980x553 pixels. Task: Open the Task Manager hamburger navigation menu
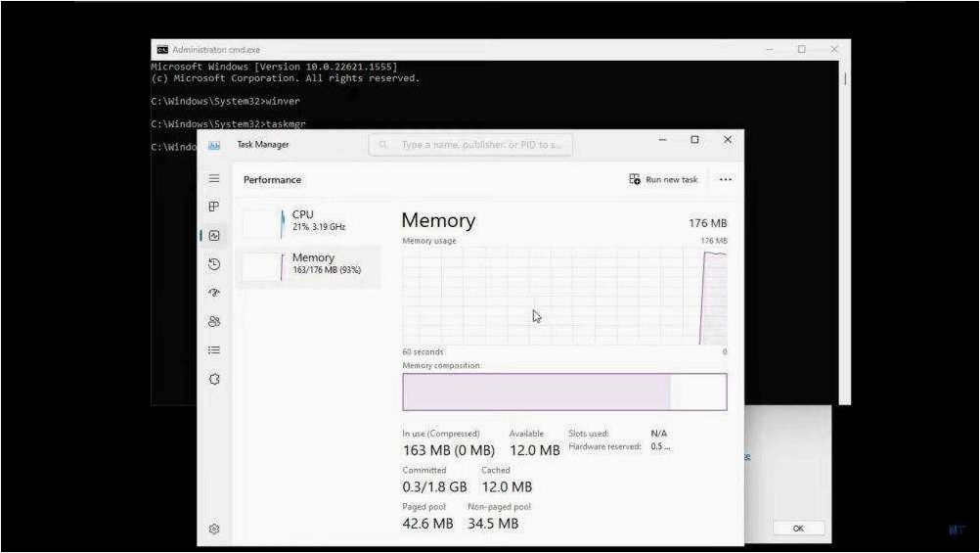coord(214,179)
